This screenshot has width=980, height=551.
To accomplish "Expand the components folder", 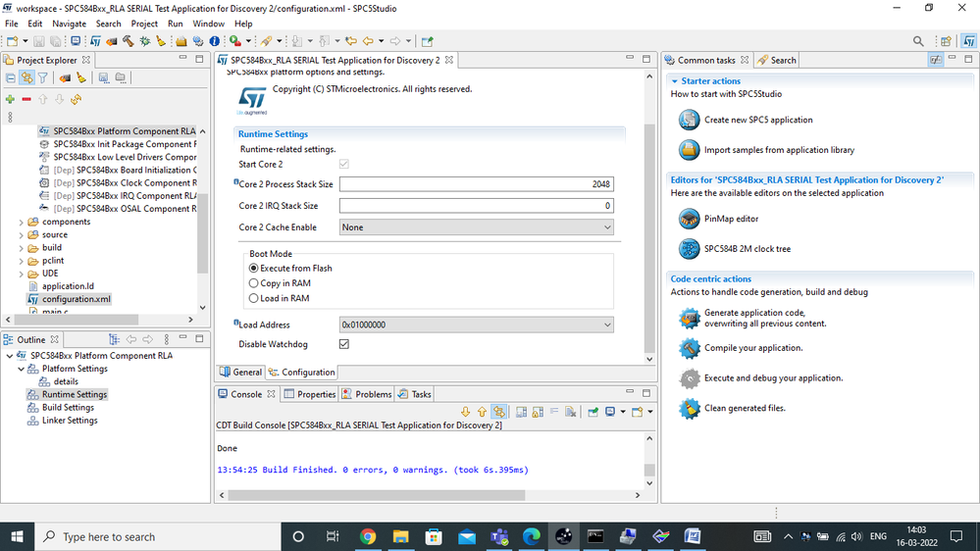I will 22,222.
